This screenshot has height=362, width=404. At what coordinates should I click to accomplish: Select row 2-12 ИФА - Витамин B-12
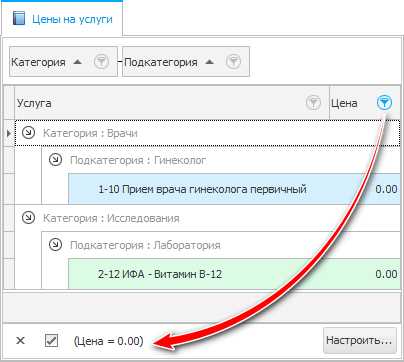point(234,274)
